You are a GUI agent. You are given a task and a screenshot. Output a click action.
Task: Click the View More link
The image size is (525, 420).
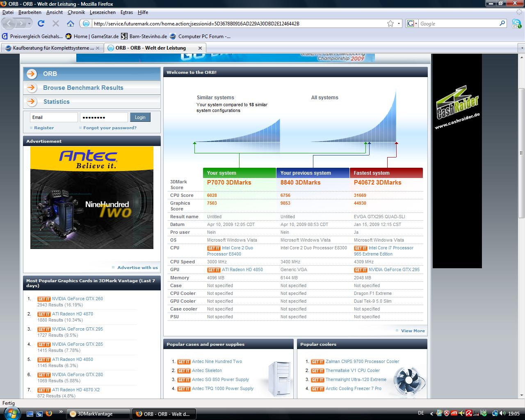(x=413, y=331)
